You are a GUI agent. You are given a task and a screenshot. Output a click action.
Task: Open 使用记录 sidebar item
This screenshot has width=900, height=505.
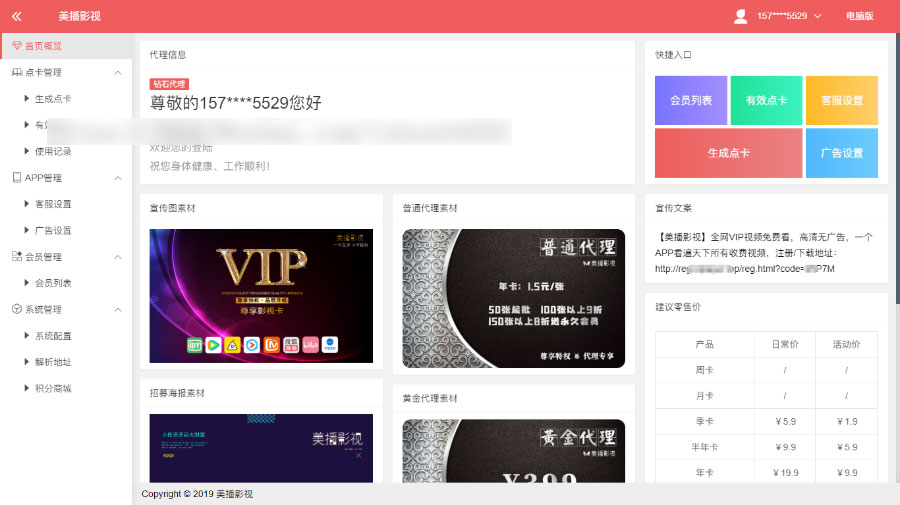pos(53,152)
